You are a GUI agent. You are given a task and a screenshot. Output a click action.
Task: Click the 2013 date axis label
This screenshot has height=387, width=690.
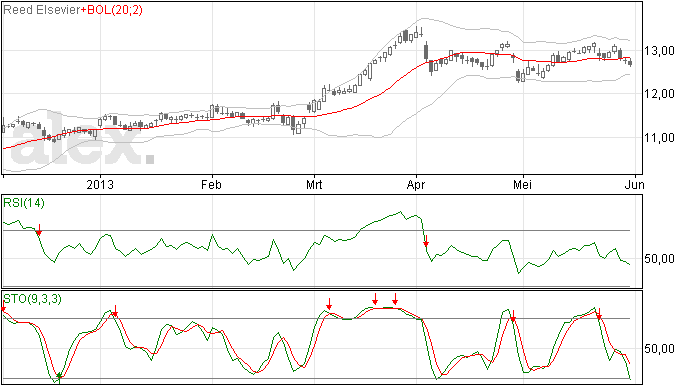(100, 184)
